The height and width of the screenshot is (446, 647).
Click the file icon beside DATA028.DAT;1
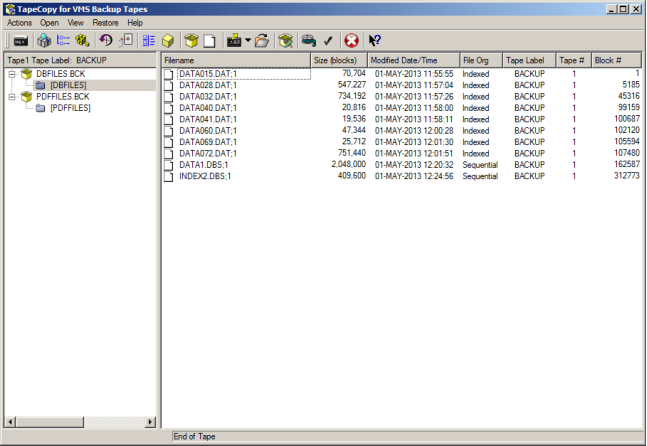coord(168,85)
